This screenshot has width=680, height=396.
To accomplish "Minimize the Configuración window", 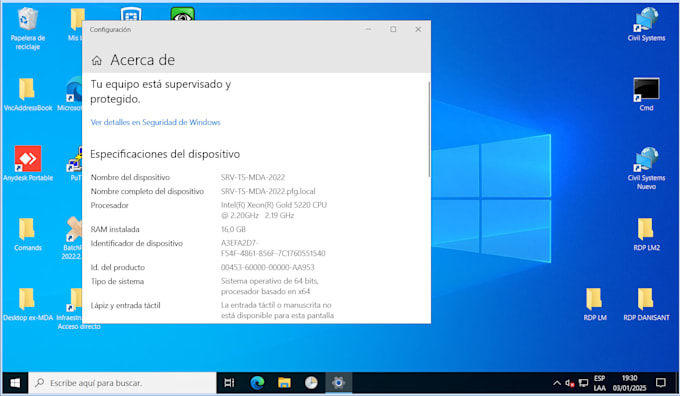I will pyautogui.click(x=368, y=29).
